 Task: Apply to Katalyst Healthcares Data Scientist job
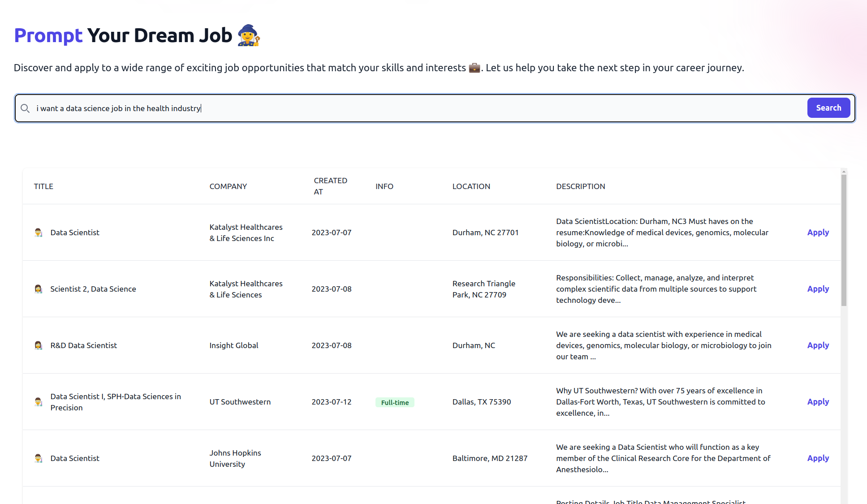(x=818, y=233)
